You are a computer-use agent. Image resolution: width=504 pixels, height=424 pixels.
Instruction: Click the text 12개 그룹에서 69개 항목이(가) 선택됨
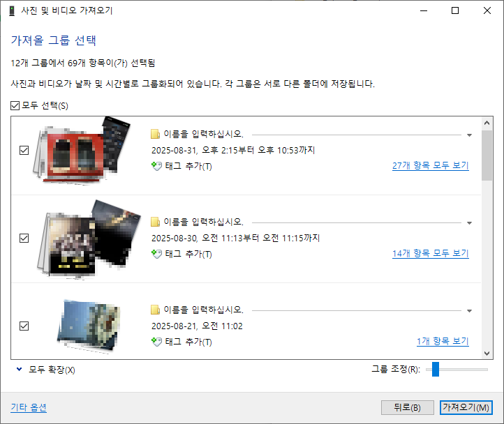83,63
